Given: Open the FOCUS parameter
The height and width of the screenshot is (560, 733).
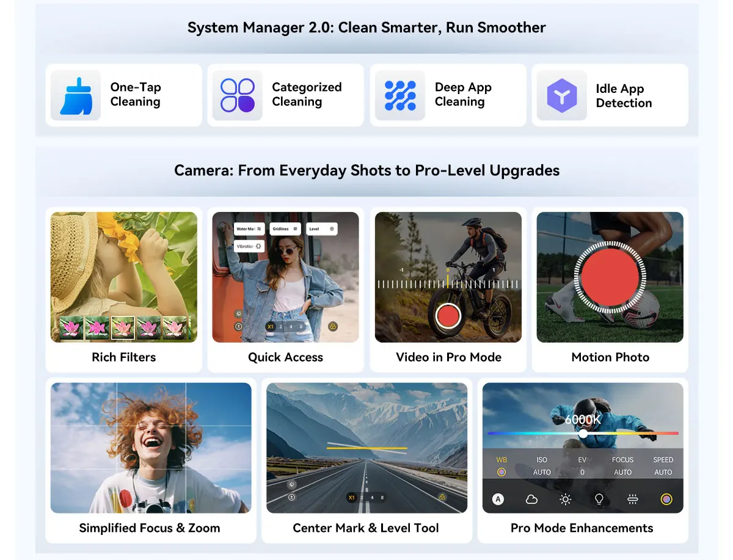Looking at the screenshot, I should tap(623, 460).
